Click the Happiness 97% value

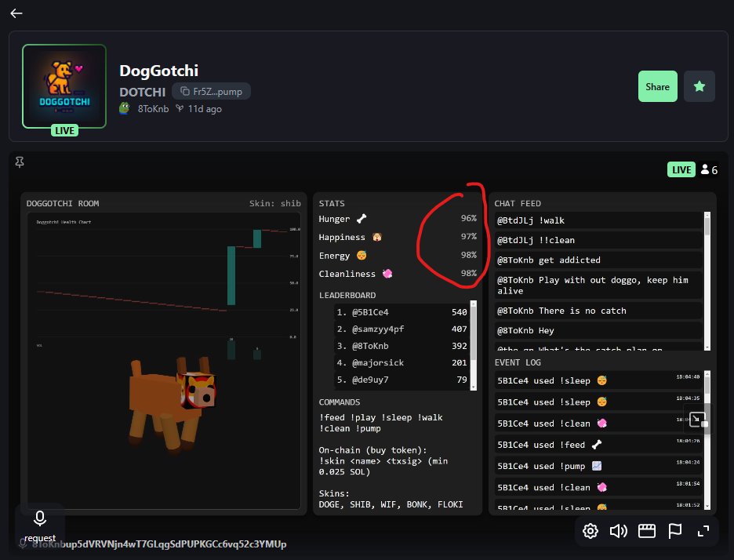[x=469, y=236]
